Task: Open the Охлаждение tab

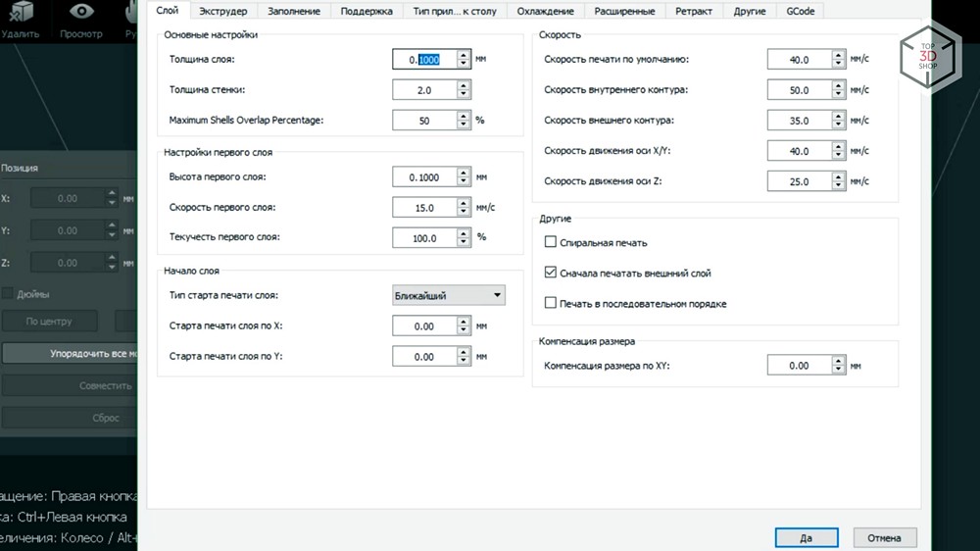Action: coord(545,11)
